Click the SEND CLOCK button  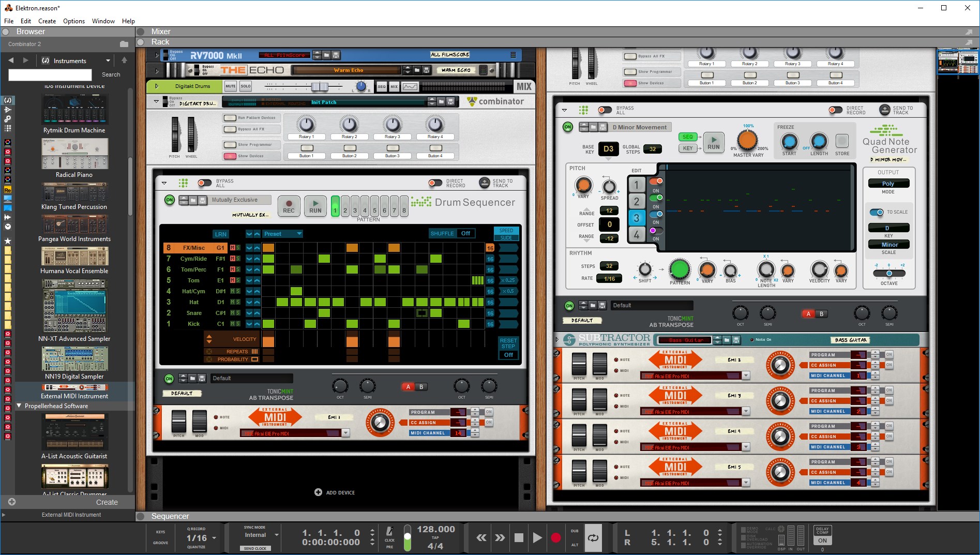tap(255, 548)
